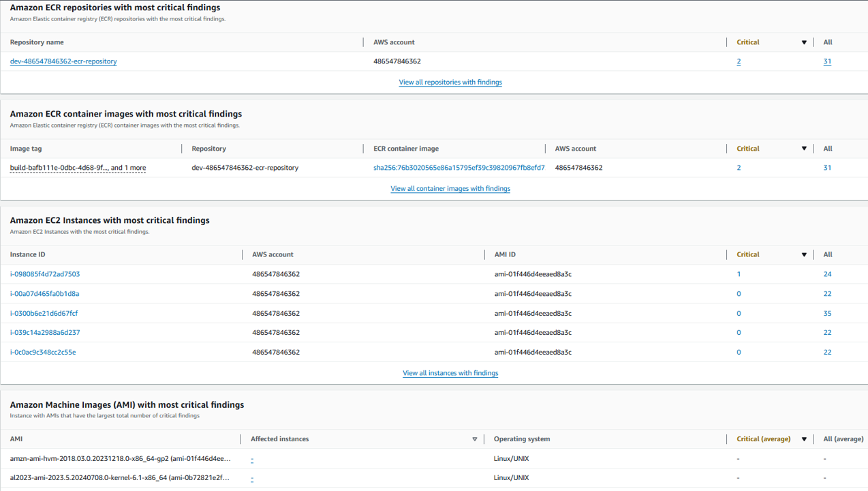The width and height of the screenshot is (868, 491).
Task: Click Image tag column header
Action: coord(26,149)
